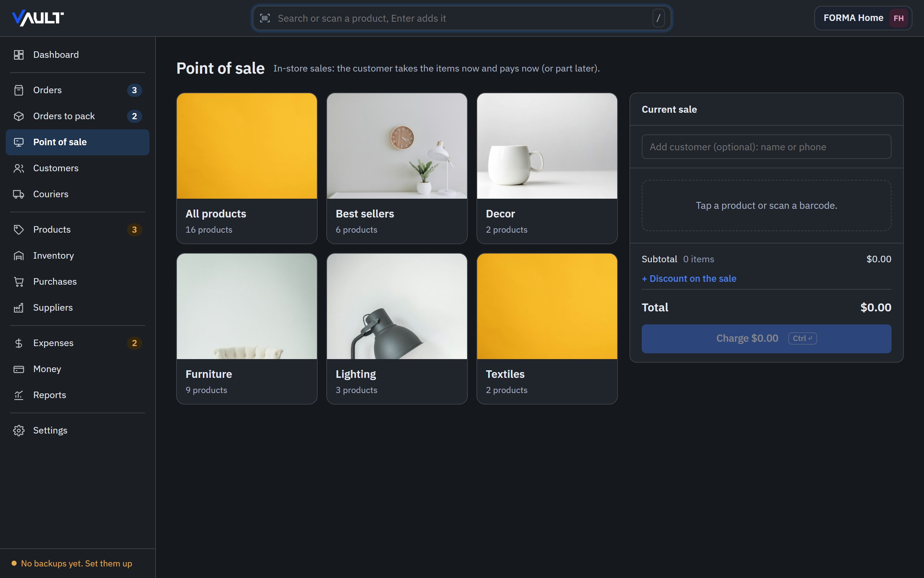Go to Customers page
This screenshot has width=924, height=578.
tap(78, 168)
